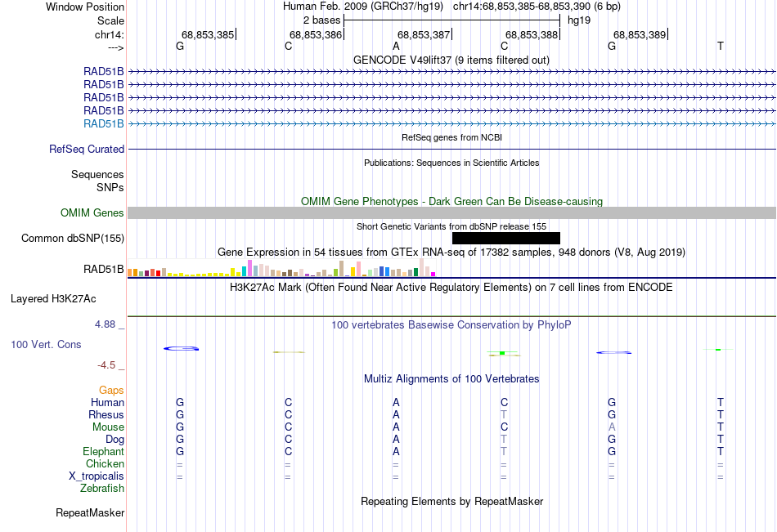Viewport: 777px width, 532px height.
Task: Open the OMIM Genes track label
Action: pos(92,213)
